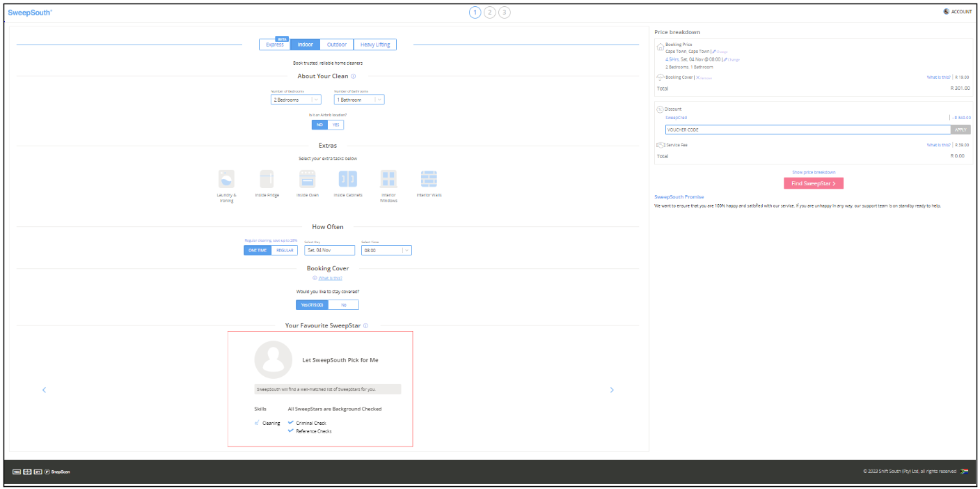Image resolution: width=980 pixels, height=489 pixels.
Task: Click the Visa card icon in footer
Action: 17,472
